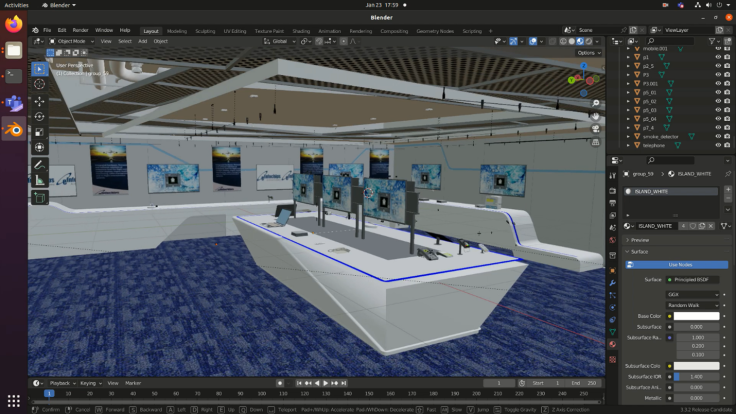Switch to the Shading workspace tab

pos(301,30)
